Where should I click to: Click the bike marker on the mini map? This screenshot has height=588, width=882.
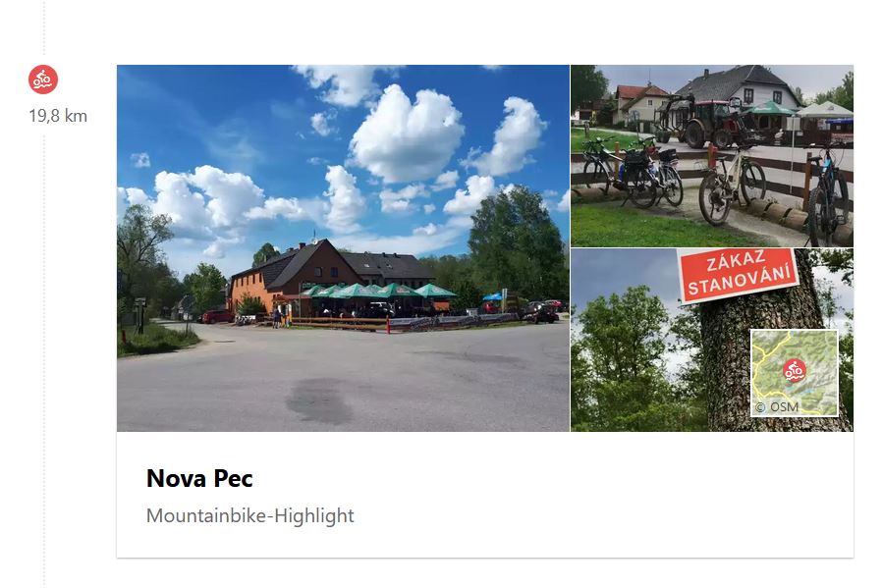tap(795, 370)
